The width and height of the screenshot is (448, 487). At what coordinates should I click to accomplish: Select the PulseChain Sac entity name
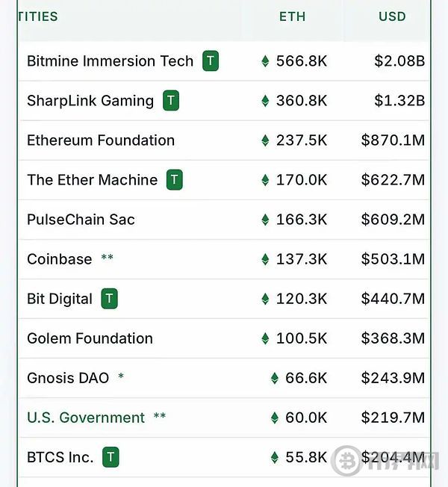[x=81, y=220]
